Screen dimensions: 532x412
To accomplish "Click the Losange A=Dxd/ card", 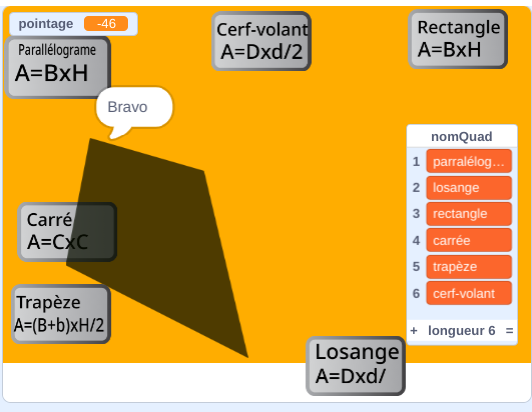I will pyautogui.click(x=356, y=366).
